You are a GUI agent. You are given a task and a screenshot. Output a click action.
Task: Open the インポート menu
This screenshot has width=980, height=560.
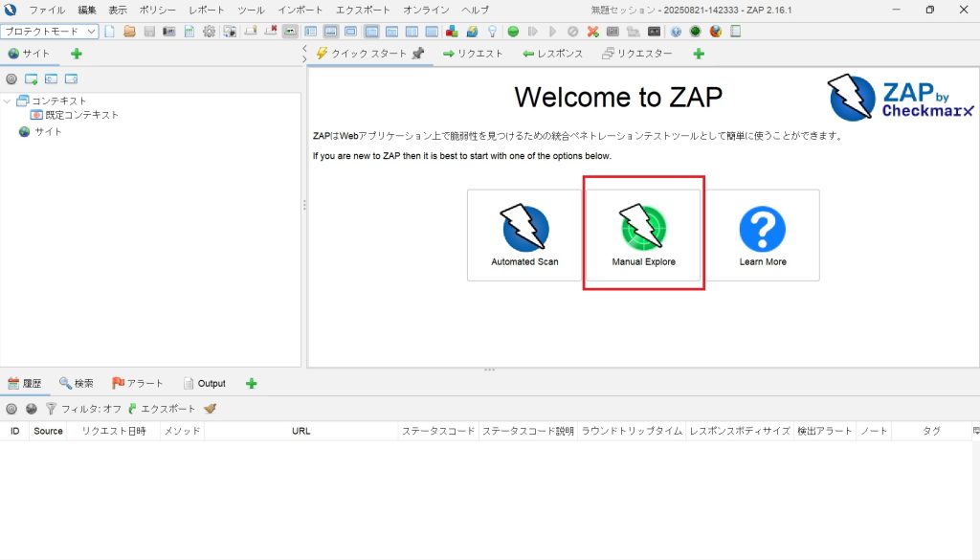(x=300, y=10)
